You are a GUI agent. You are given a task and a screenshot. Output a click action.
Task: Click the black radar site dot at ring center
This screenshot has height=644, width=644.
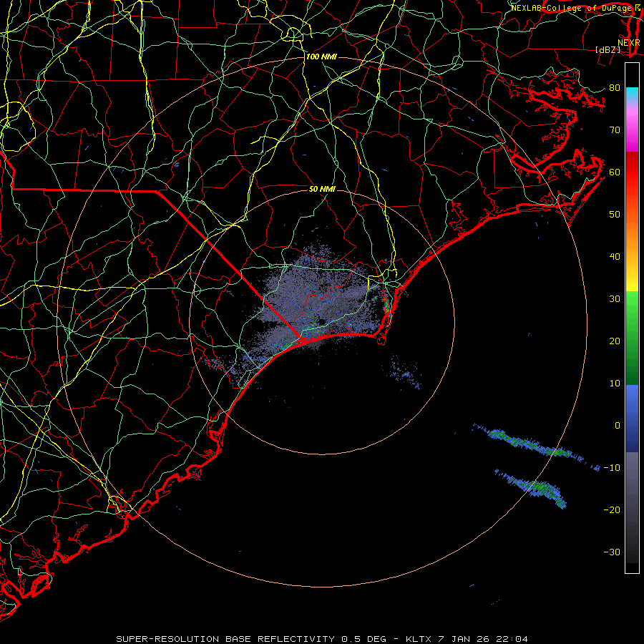(321, 321)
